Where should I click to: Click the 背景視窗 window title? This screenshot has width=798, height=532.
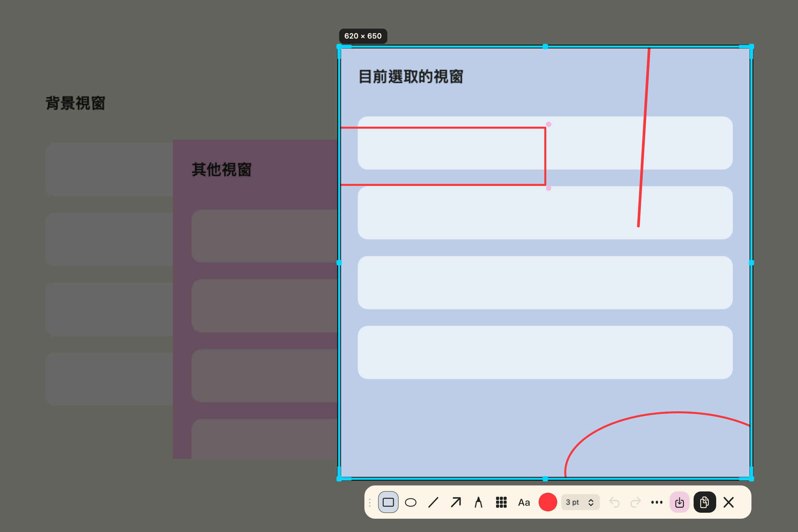click(x=75, y=103)
